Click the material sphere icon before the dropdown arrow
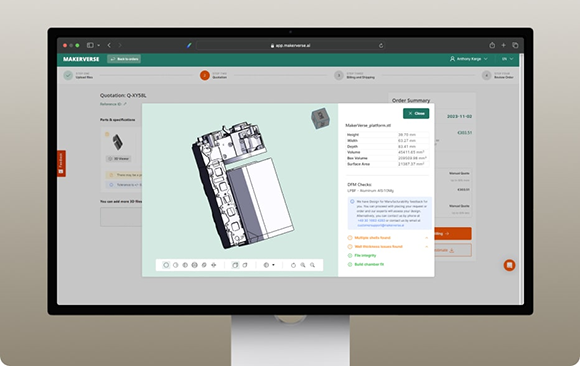This screenshot has width=580, height=366. (266, 265)
